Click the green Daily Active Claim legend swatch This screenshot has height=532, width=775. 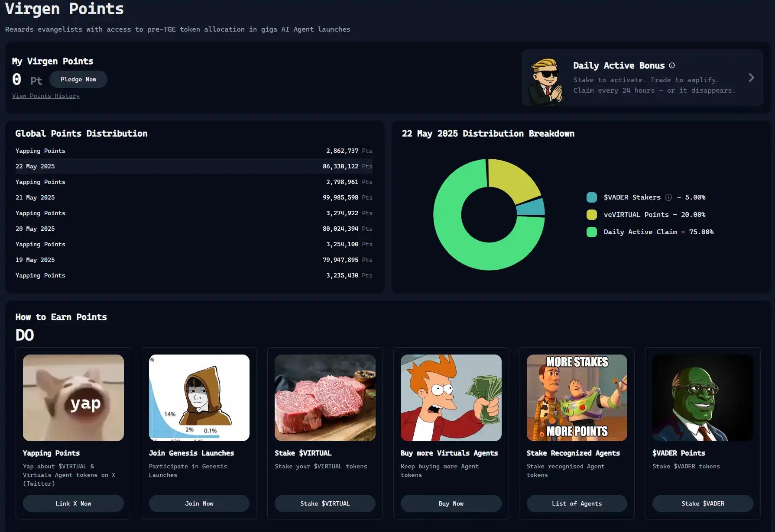pyautogui.click(x=591, y=232)
